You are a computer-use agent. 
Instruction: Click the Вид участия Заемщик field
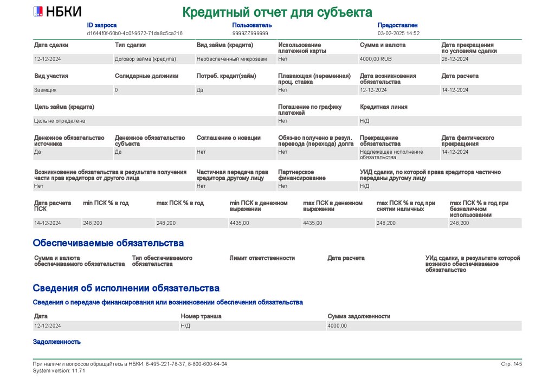(x=73, y=90)
